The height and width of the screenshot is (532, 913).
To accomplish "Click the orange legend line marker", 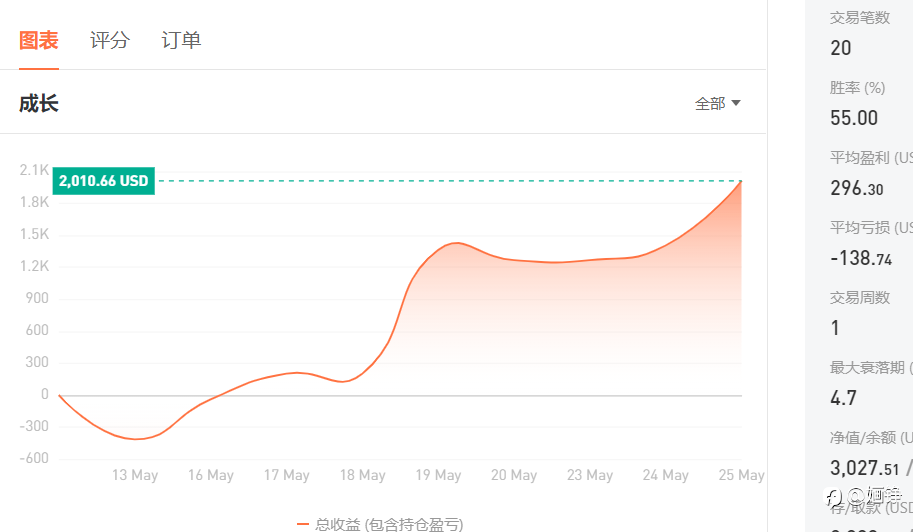I will pyautogui.click(x=302, y=524).
